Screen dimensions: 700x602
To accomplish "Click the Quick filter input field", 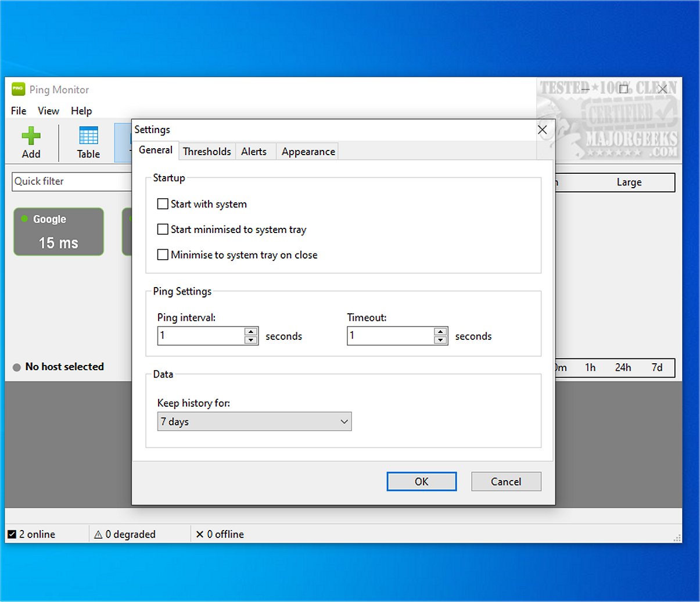I will 70,181.
